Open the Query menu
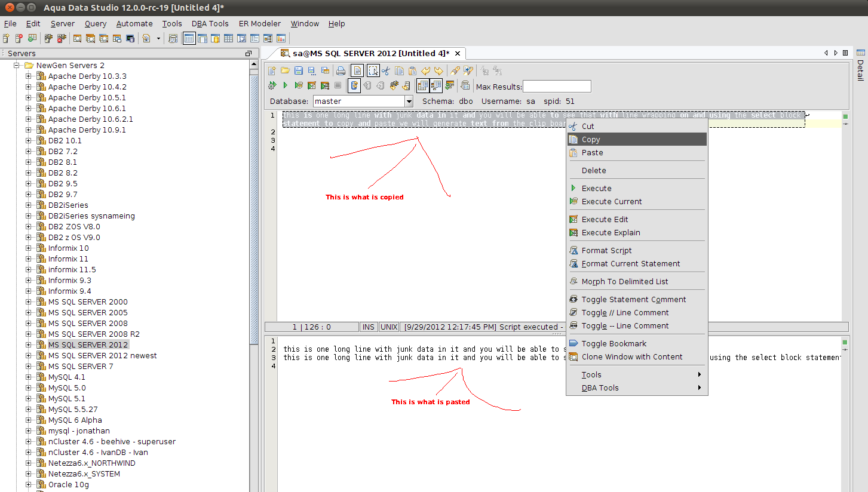This screenshot has height=492, width=868. tap(96, 24)
